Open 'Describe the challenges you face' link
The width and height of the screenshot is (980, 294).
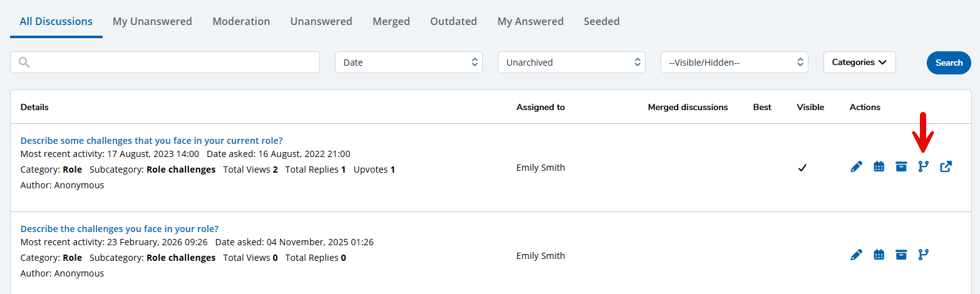point(120,229)
